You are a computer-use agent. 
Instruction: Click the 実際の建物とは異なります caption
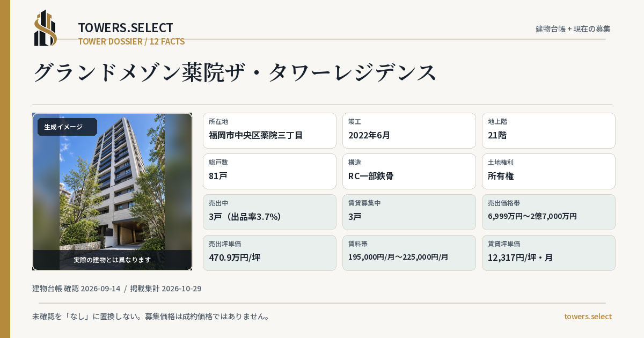112,260
